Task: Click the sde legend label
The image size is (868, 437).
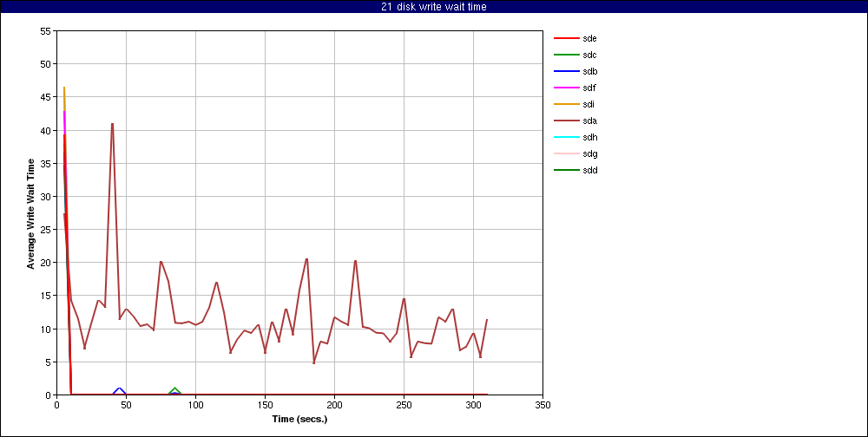Action: pyautogui.click(x=589, y=39)
